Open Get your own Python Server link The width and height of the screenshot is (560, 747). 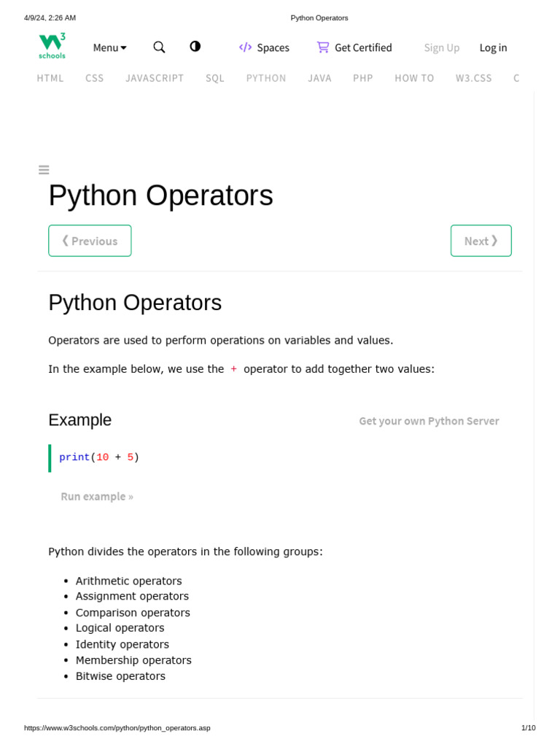(x=429, y=421)
